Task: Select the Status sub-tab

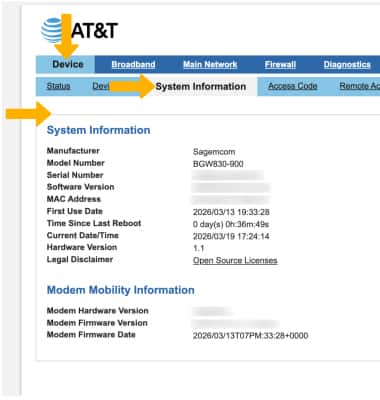Action: 58,86
